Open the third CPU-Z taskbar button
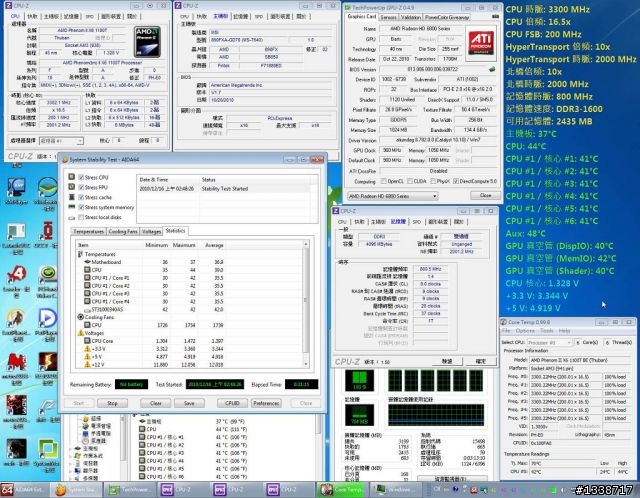The height and width of the screenshot is (498, 640). point(289,489)
